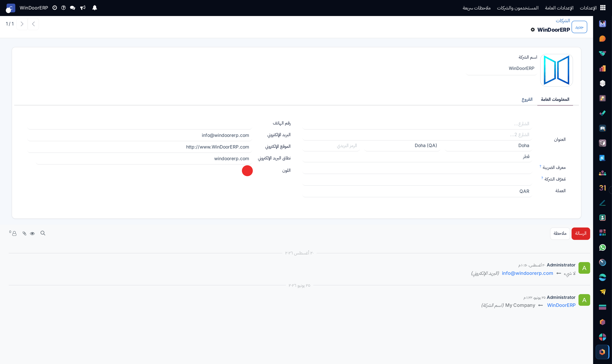Open the conversations chat bubbles icon
Viewport: 612px width, 364px height.
pos(72,8)
